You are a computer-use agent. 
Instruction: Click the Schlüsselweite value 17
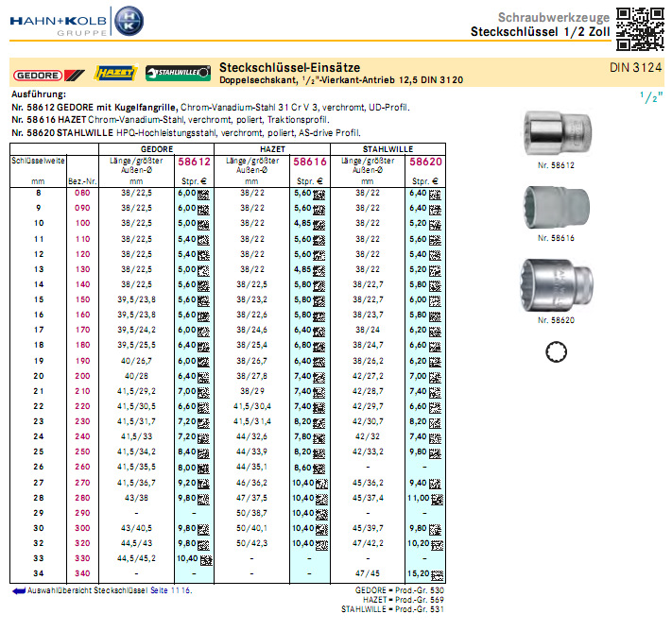pos(39,330)
